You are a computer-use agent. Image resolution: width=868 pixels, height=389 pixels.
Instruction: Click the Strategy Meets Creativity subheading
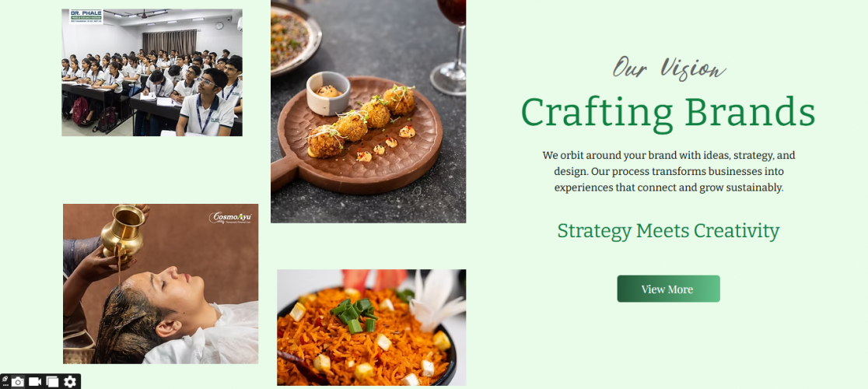668,231
